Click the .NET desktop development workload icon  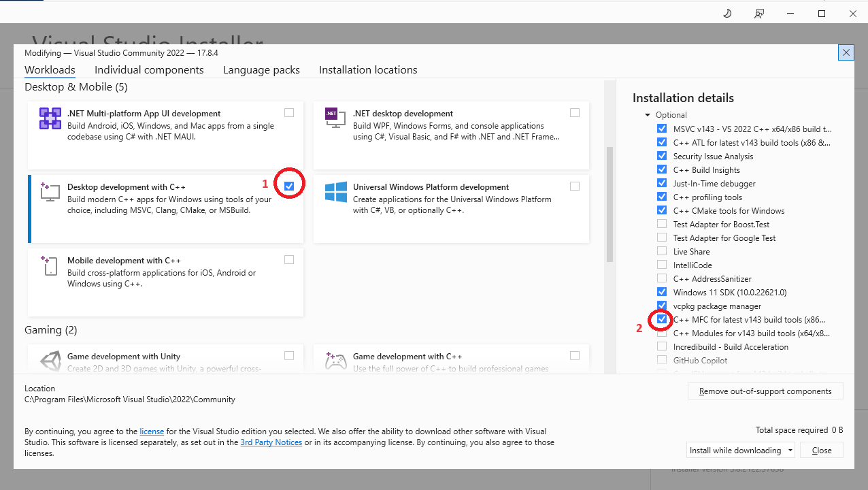tap(331, 114)
